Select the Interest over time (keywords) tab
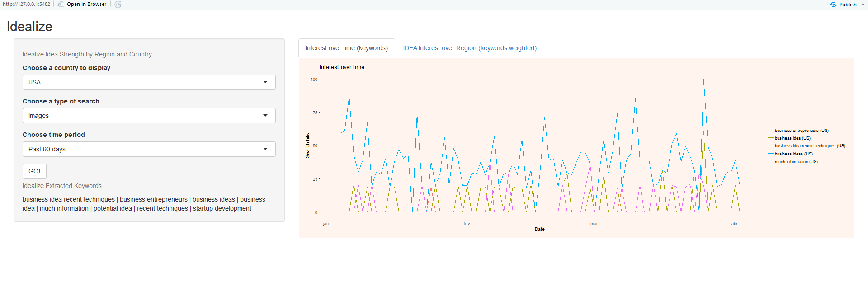This screenshot has height=286, width=868. [347, 48]
